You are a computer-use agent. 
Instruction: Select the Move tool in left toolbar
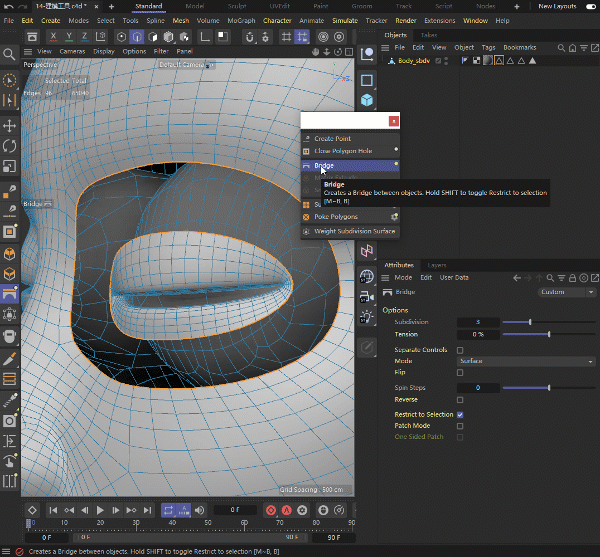coord(10,126)
